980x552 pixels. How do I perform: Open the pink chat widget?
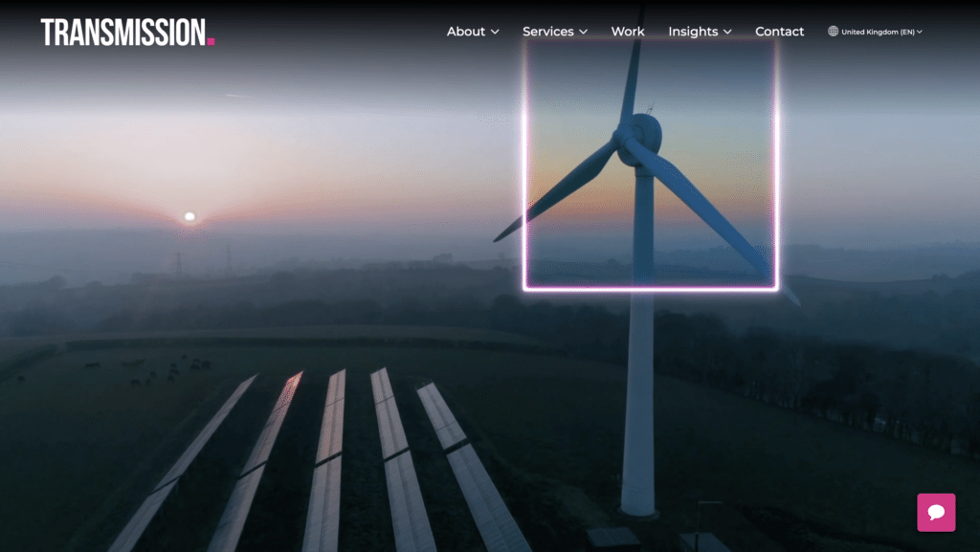pos(936,513)
